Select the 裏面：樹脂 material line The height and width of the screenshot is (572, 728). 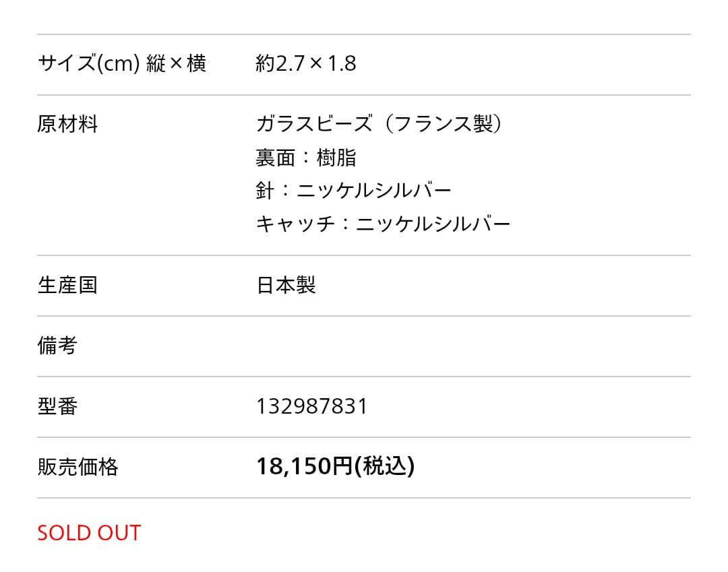click(306, 158)
